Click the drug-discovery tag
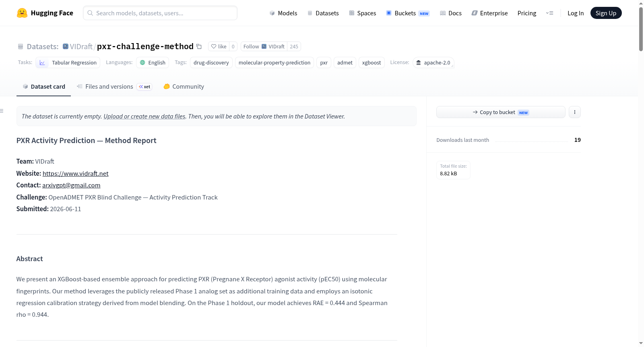 (x=211, y=62)
